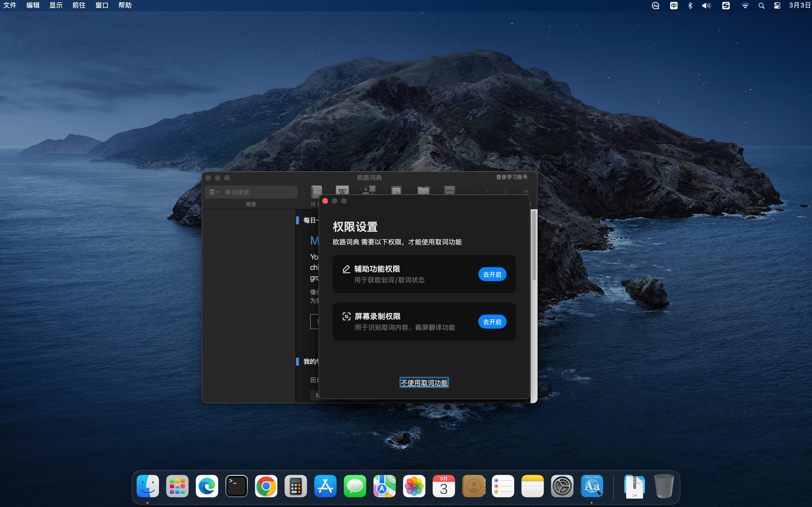Viewport: 812px width, 507px height.
Task: Click the open book toolbar icon
Action: (x=423, y=190)
